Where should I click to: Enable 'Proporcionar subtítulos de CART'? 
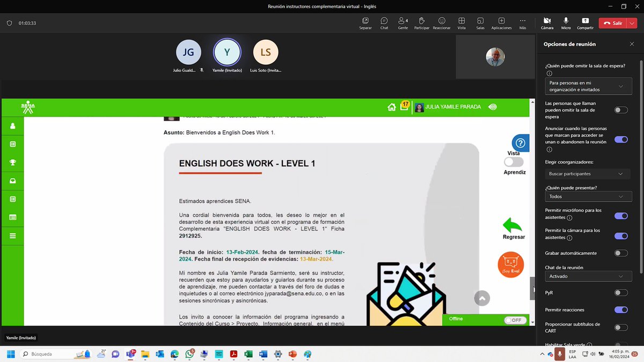[621, 327]
